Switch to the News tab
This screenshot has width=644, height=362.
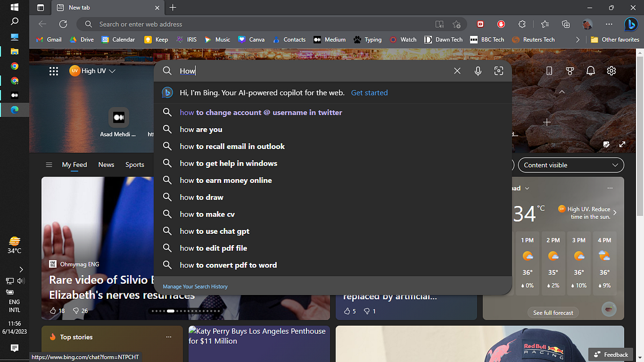click(106, 165)
